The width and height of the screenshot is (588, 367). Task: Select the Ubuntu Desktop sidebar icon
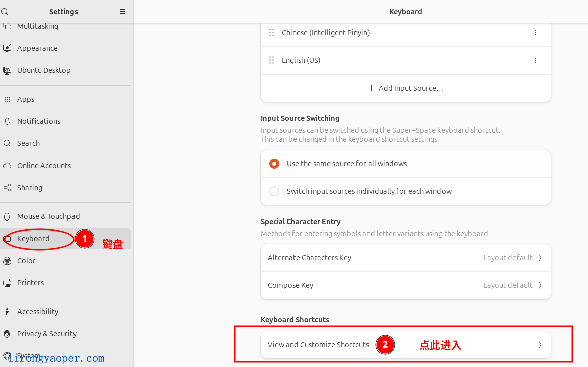point(8,70)
